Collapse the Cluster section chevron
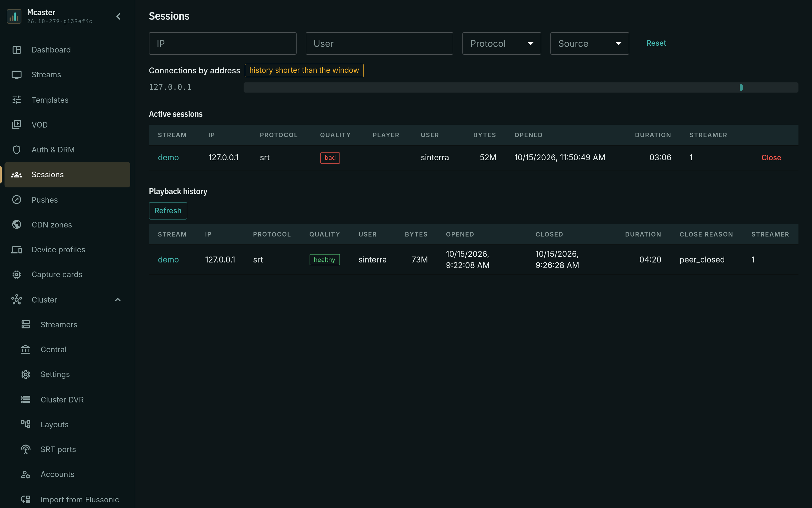 click(118, 300)
